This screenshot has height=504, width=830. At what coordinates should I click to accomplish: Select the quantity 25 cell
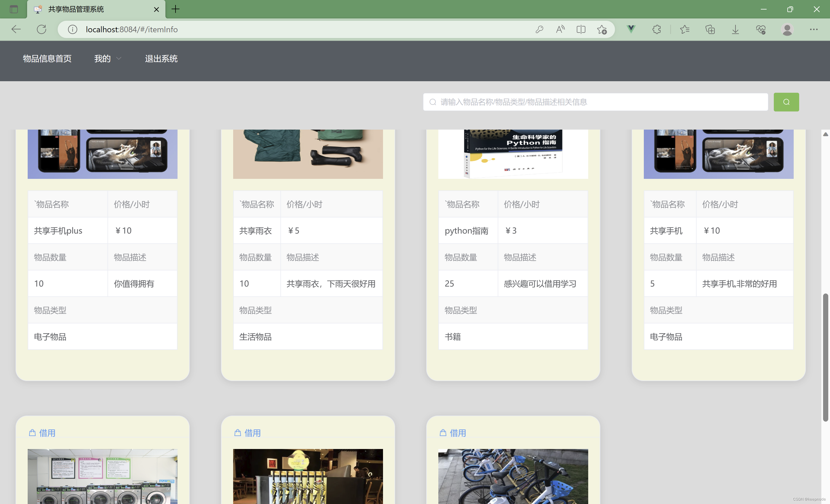coord(468,283)
